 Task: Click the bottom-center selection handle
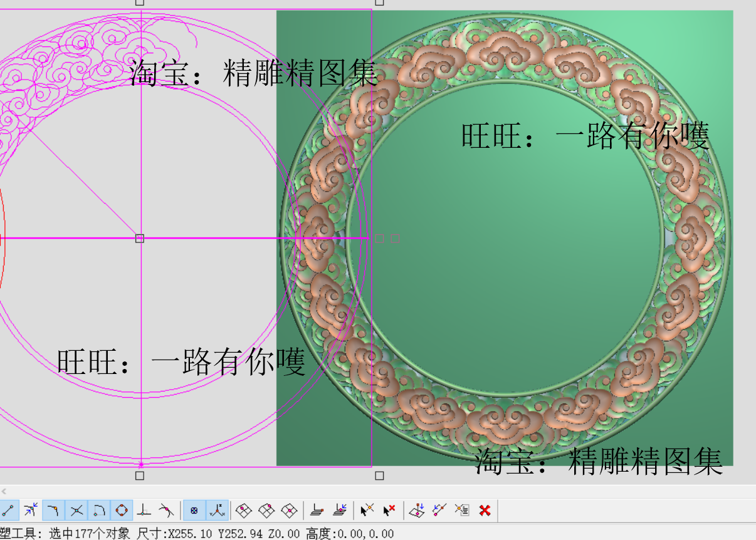(x=140, y=476)
